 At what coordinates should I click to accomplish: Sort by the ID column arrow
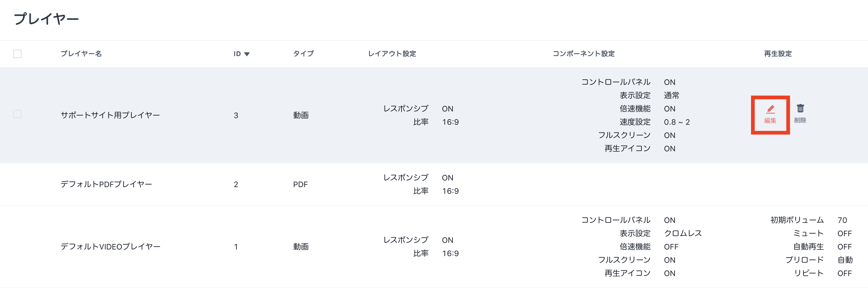247,54
